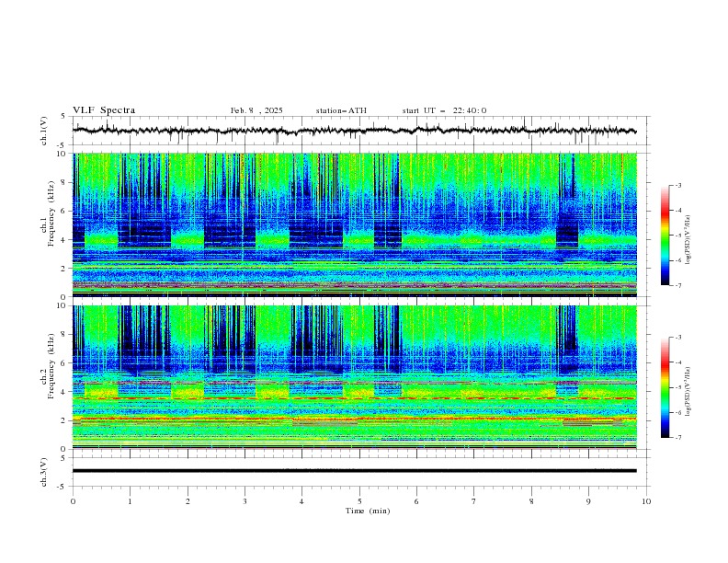Screen dimensions: 728x563
Task: Click the ch.1 voltage waveform trace
Action: point(354,131)
